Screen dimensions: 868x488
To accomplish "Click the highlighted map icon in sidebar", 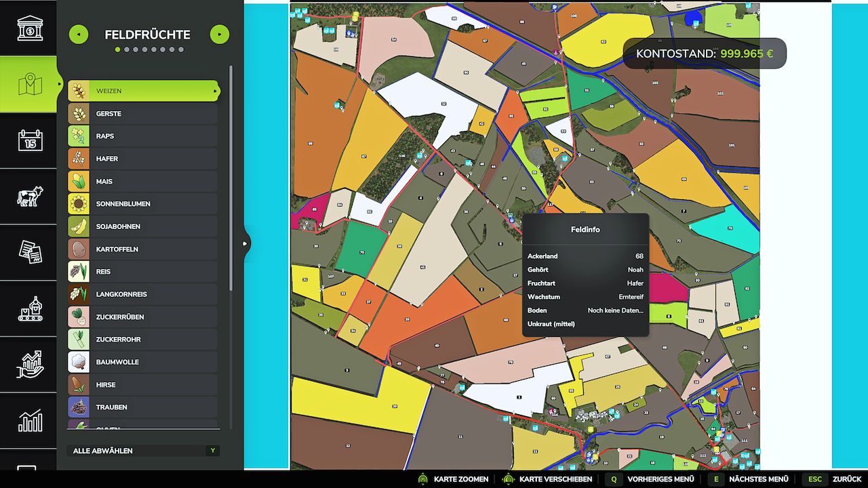I will (28, 84).
